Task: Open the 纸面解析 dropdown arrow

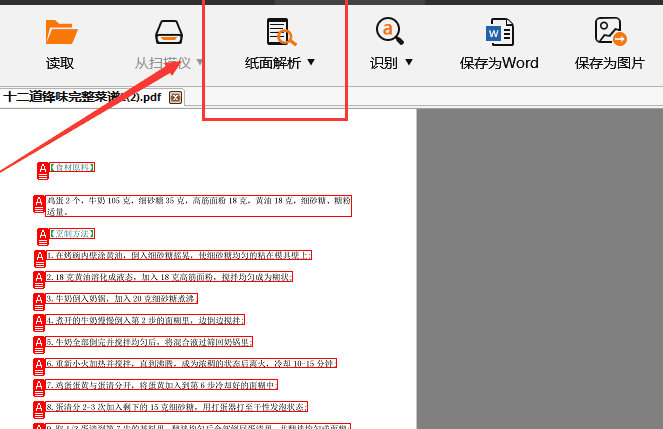Action: coord(311,63)
